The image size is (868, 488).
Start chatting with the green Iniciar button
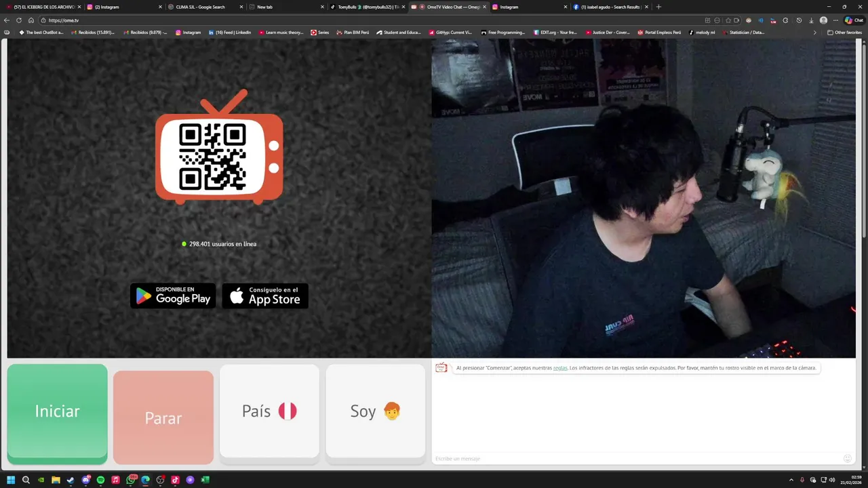57,413
